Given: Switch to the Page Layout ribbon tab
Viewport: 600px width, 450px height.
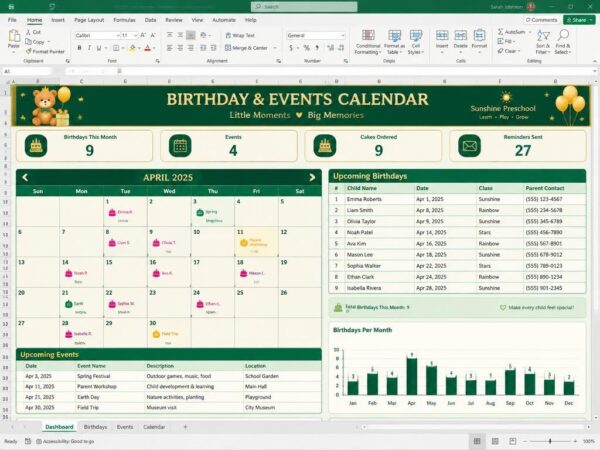Looking at the screenshot, I should [x=89, y=20].
